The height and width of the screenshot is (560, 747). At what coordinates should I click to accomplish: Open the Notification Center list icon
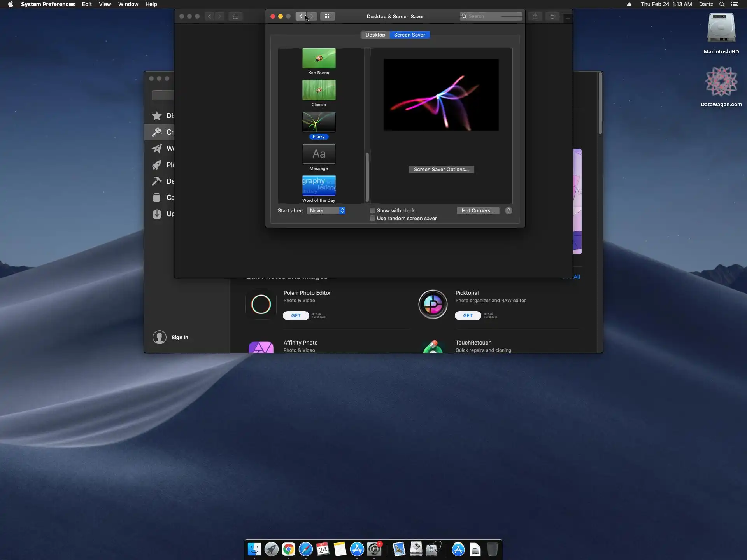(735, 4)
